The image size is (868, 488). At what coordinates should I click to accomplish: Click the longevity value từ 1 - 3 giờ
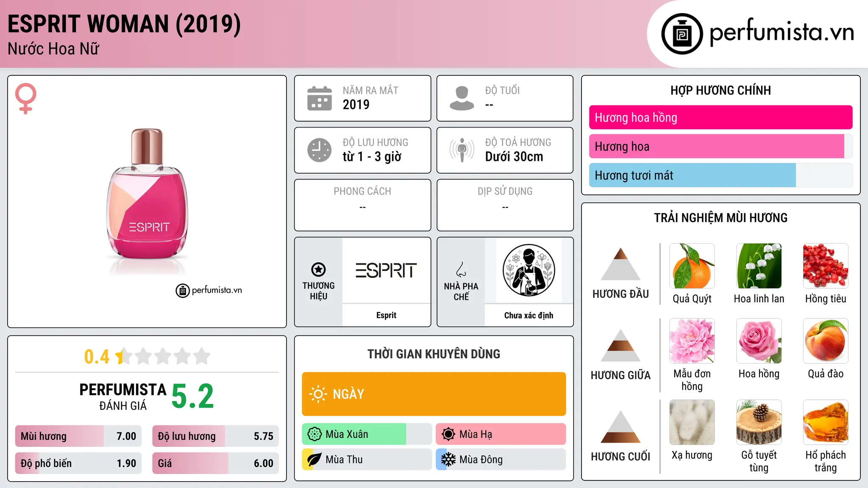372,157
